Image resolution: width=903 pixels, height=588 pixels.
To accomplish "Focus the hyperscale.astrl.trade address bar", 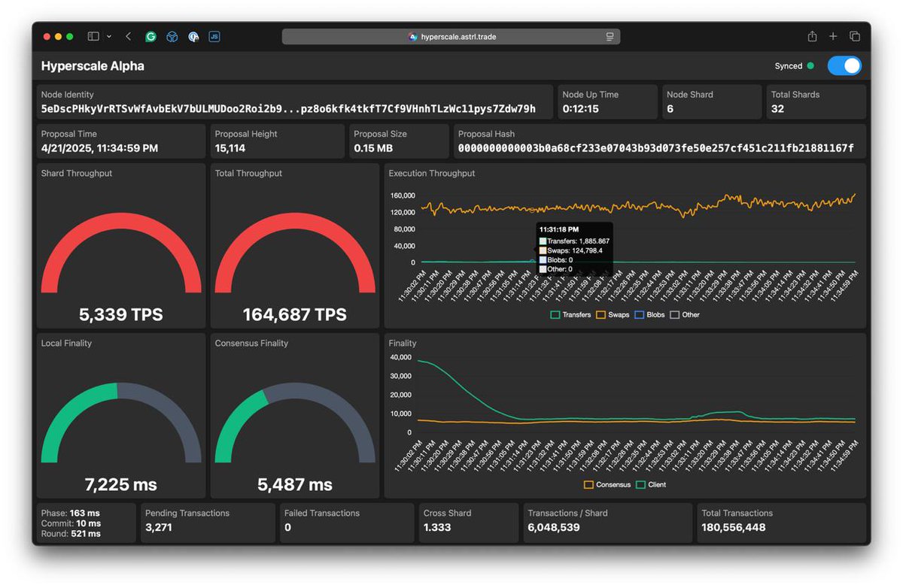I will [x=451, y=36].
